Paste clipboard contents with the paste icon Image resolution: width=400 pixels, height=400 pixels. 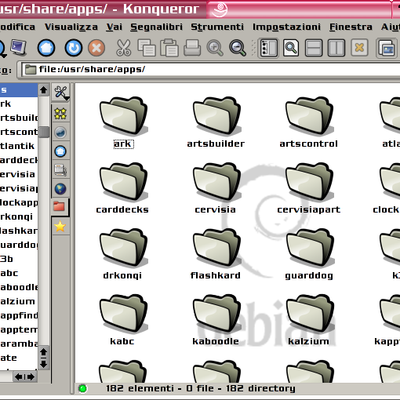pos(169,48)
